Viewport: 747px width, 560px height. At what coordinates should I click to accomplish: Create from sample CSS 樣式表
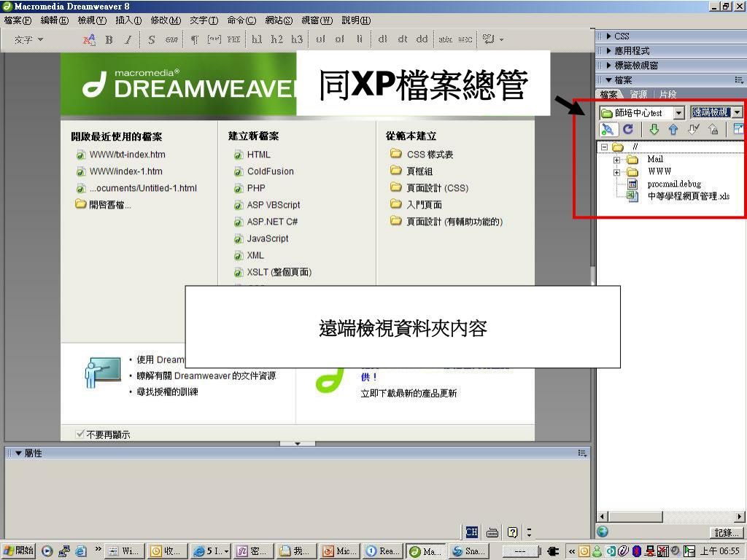click(430, 155)
